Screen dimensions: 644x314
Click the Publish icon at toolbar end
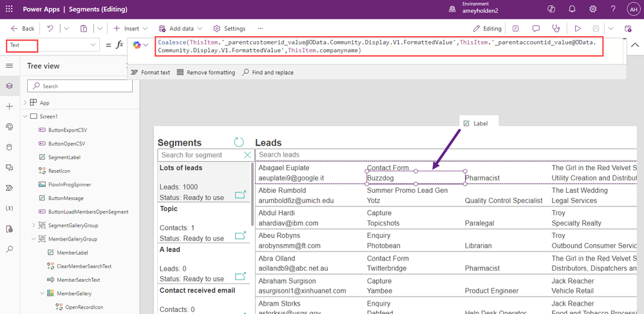(627, 28)
